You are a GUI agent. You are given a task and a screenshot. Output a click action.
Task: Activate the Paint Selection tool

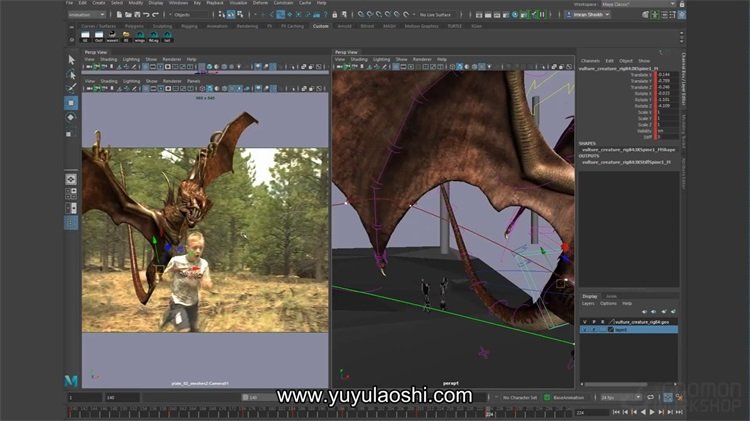tap(71, 88)
